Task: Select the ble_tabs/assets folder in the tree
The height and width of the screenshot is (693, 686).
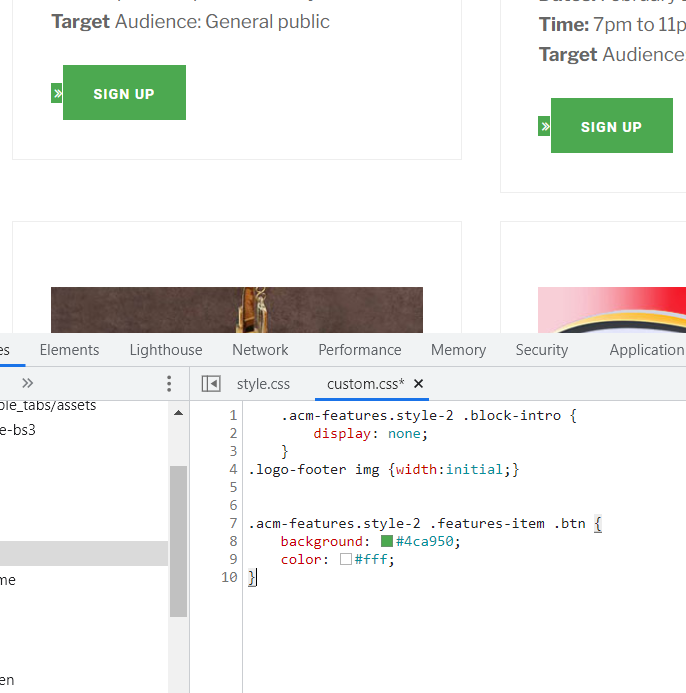Action: pos(48,406)
